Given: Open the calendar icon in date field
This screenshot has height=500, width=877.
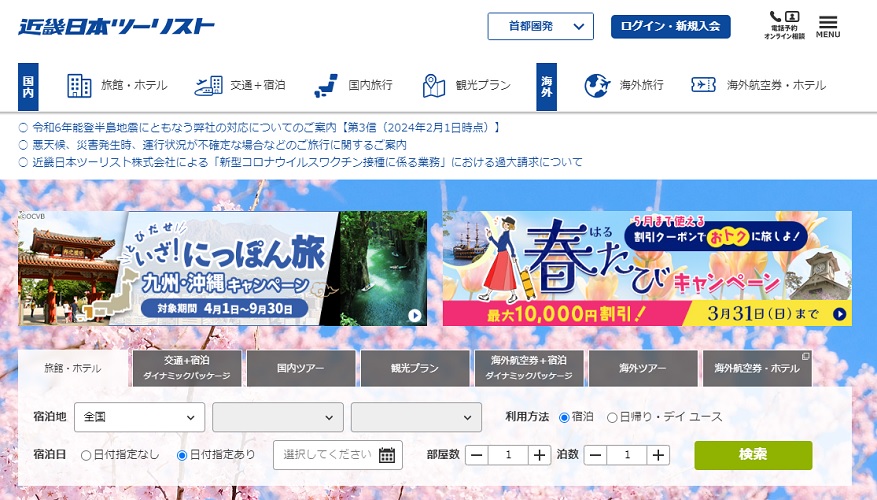Looking at the screenshot, I should click(x=387, y=455).
